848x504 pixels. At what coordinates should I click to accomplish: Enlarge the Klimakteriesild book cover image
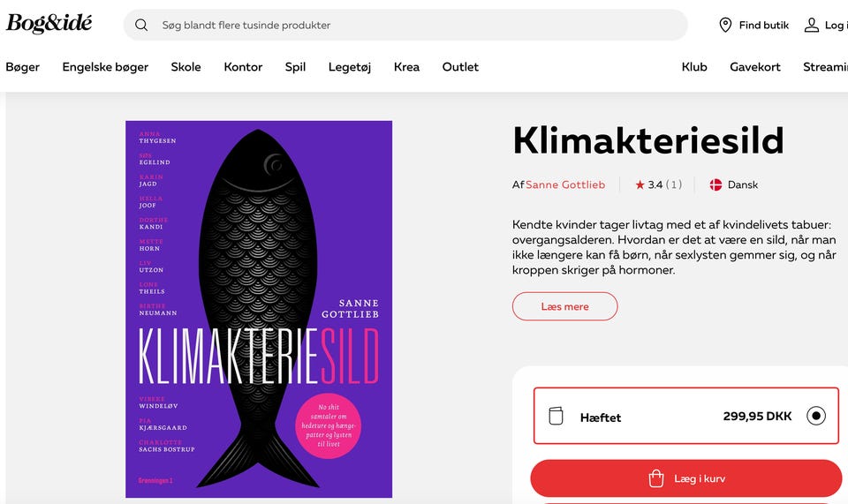click(x=259, y=309)
